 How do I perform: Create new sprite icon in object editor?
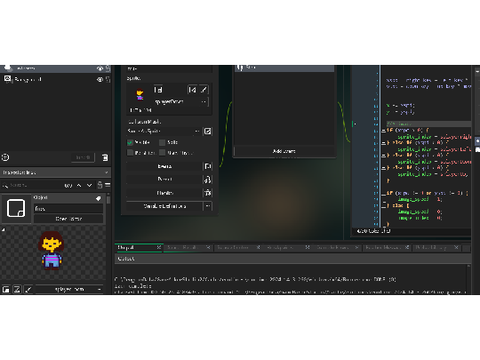click(x=158, y=90)
